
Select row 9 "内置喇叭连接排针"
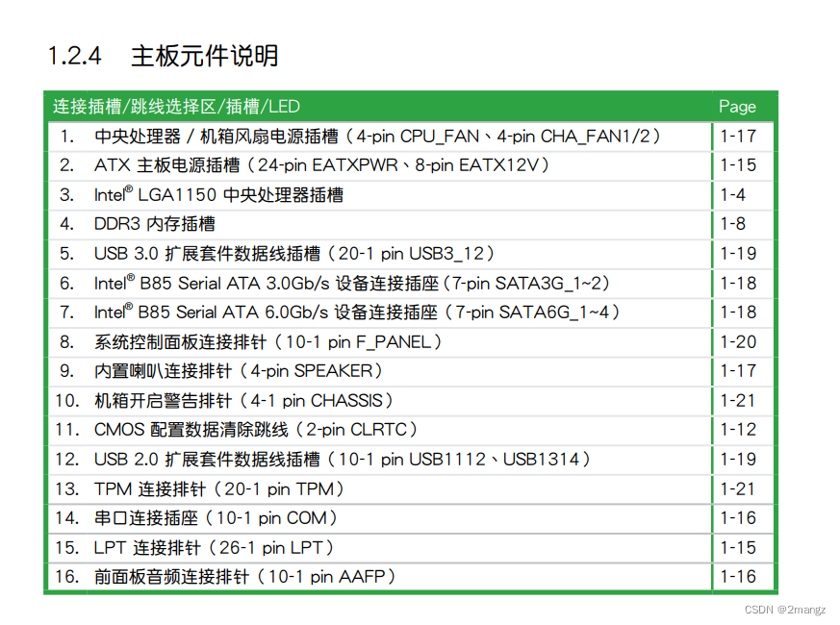point(164,370)
